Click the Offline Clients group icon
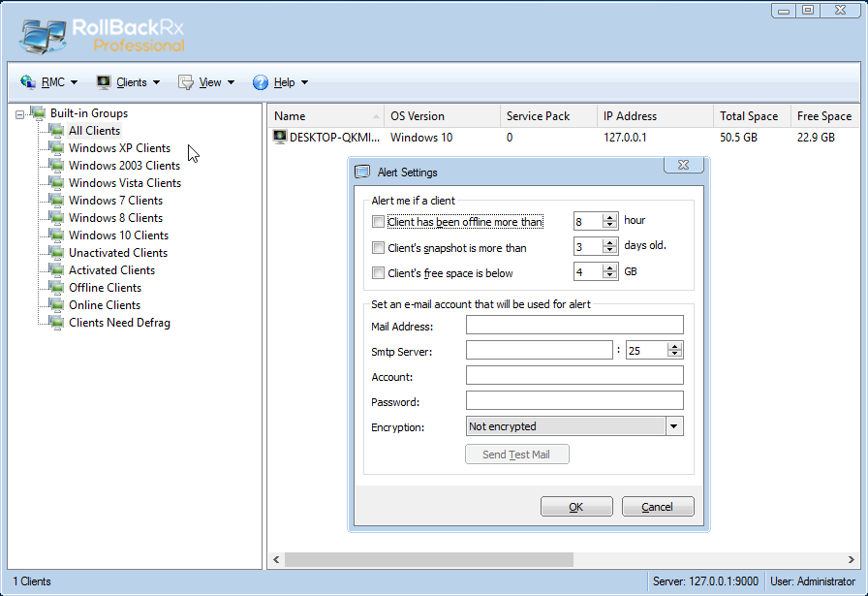The image size is (868, 596). tap(57, 288)
